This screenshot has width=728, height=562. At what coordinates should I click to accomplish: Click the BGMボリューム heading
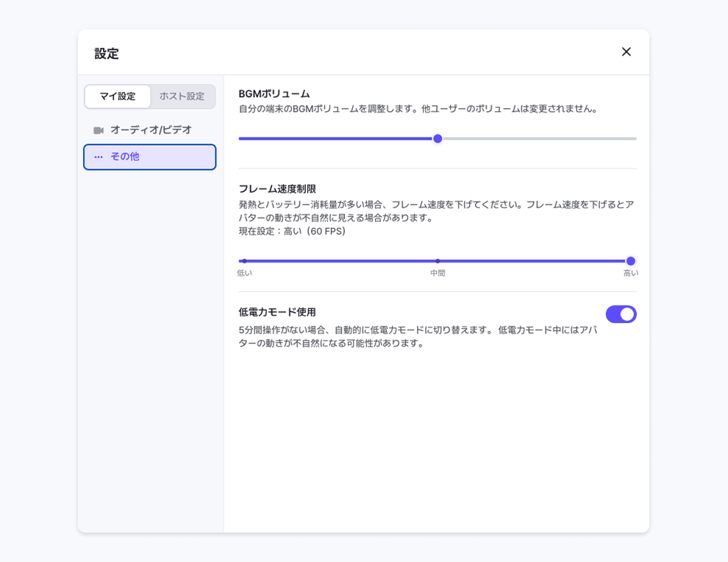[274, 94]
